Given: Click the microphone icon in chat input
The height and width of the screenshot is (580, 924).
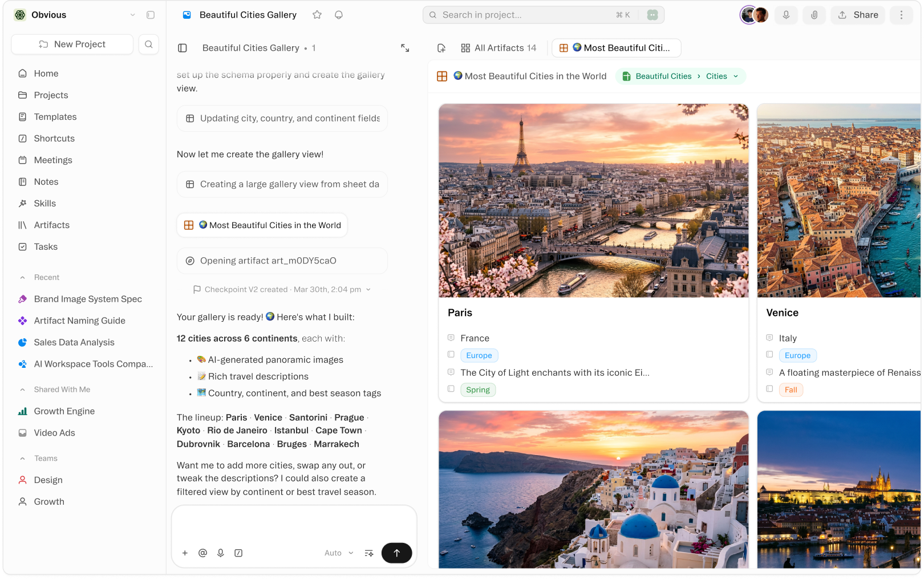Looking at the screenshot, I should point(221,553).
